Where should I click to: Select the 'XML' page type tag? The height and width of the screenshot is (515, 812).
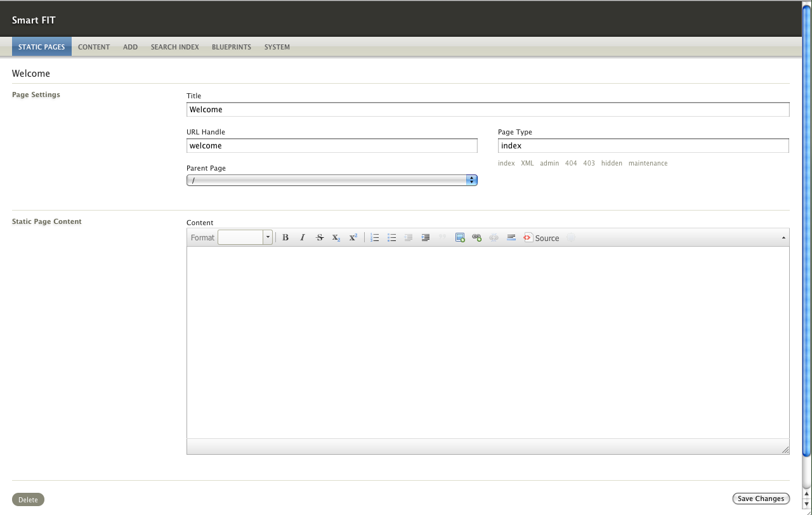coord(527,163)
